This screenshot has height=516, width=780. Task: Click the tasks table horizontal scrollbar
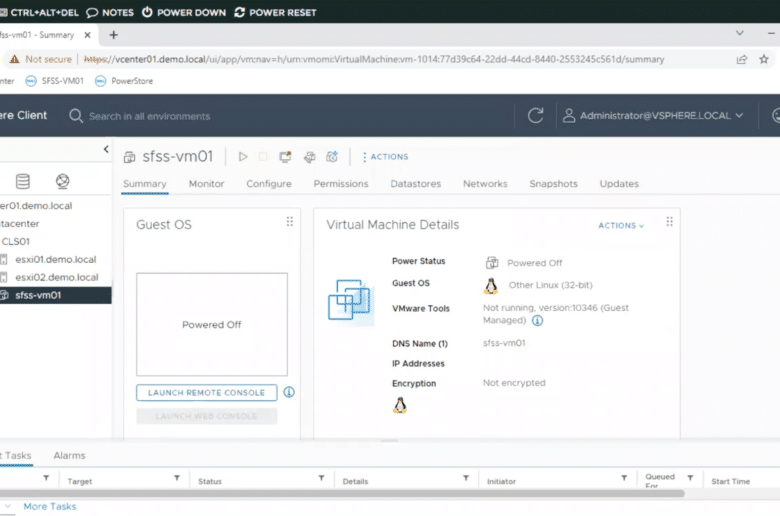pos(342,494)
